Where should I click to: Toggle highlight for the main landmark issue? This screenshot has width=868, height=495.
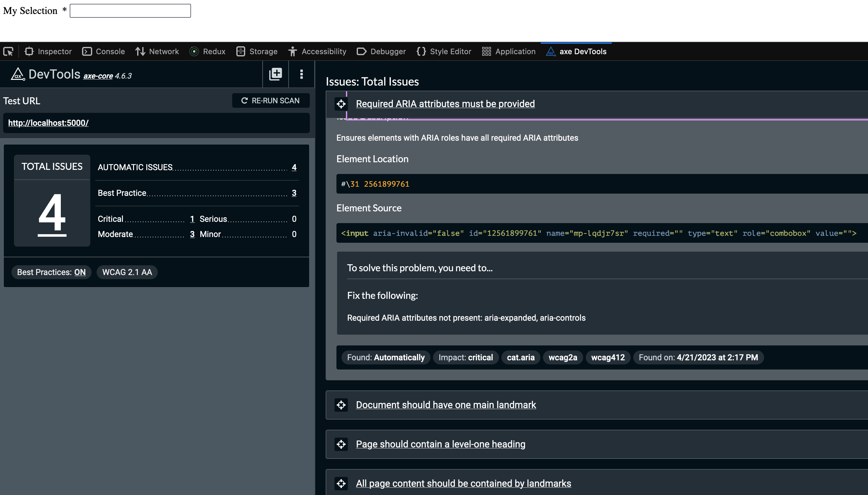341,405
